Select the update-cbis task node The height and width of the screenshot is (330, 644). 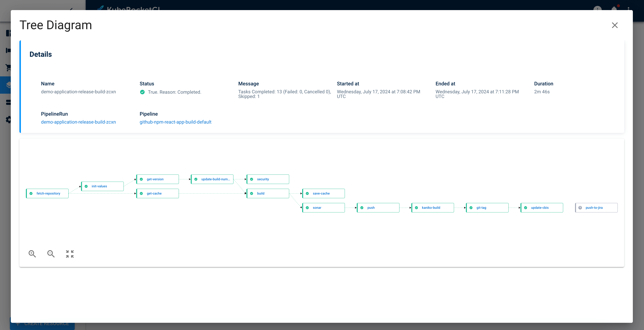tap(542, 208)
